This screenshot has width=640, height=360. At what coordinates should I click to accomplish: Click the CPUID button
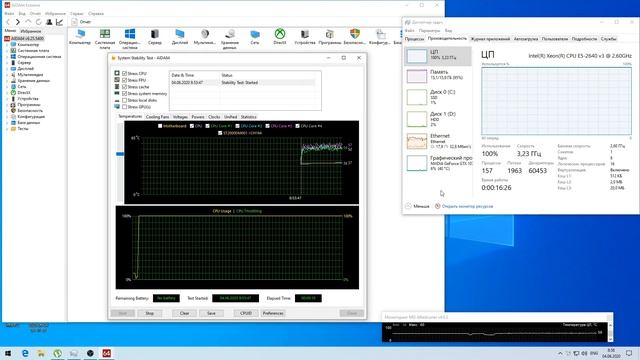[x=246, y=313]
